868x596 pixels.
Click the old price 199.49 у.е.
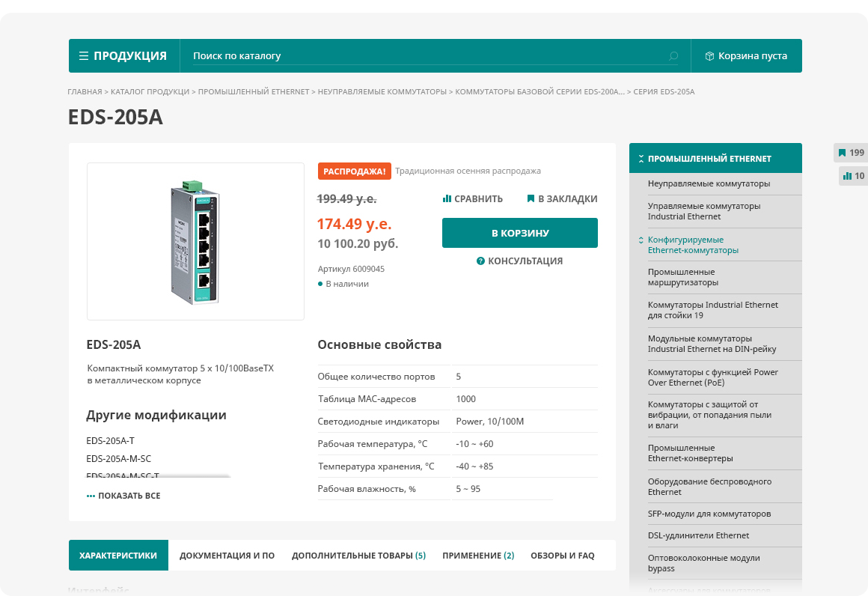346,198
